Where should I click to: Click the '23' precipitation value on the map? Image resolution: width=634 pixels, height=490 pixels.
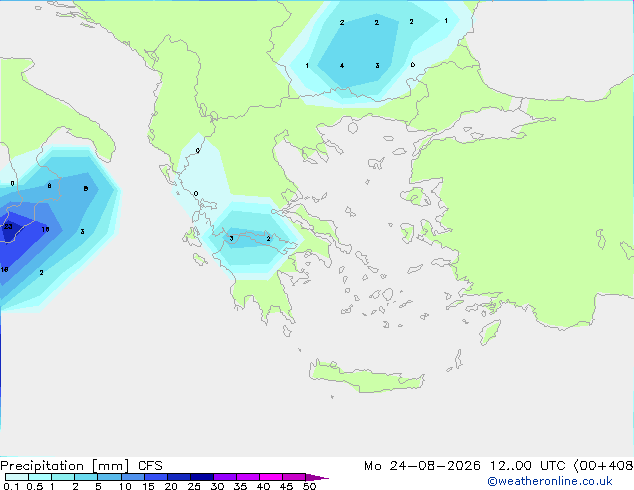tap(8, 226)
